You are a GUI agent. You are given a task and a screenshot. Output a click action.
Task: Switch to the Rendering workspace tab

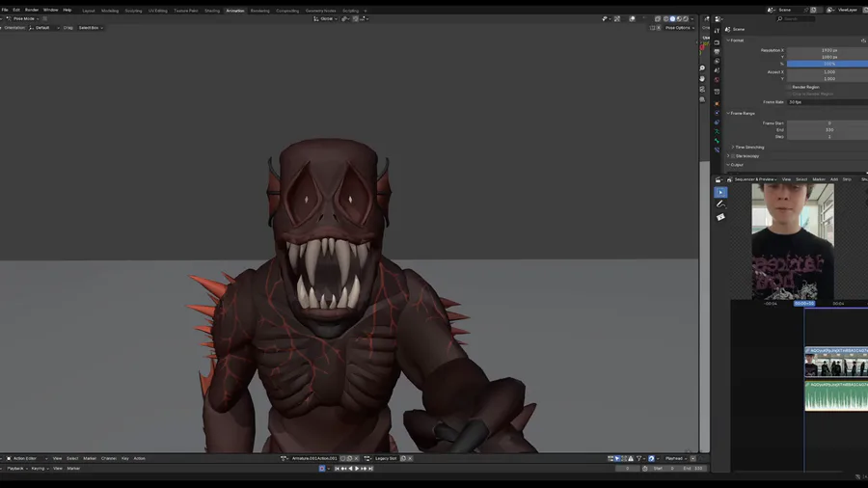point(260,11)
